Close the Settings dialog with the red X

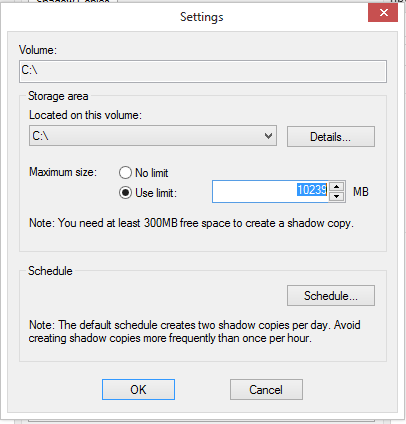[383, 13]
